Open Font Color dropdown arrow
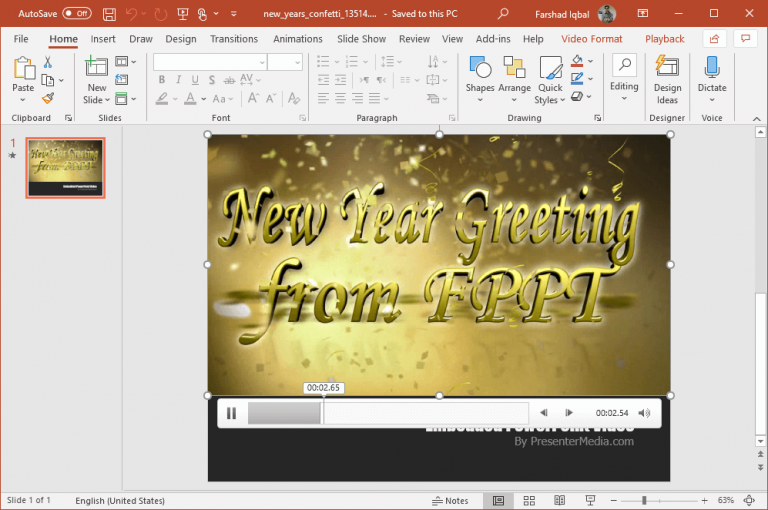Screen dimensions: 768x510 click(x=203, y=99)
